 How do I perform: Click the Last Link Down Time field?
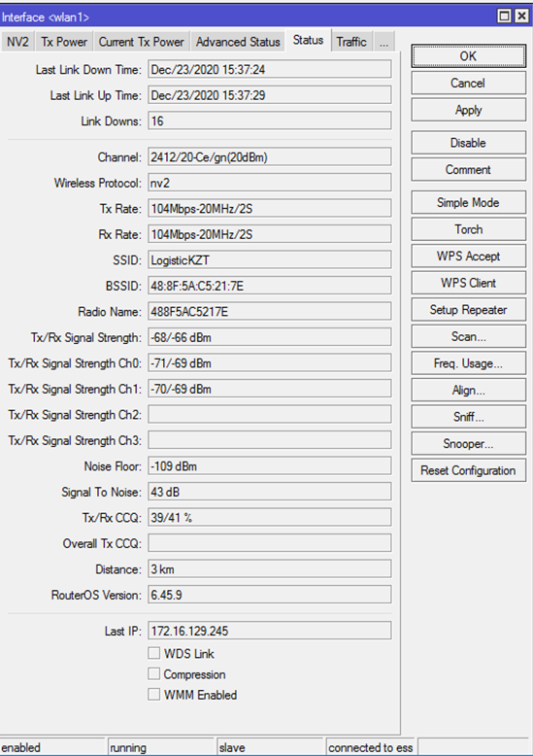(x=269, y=69)
